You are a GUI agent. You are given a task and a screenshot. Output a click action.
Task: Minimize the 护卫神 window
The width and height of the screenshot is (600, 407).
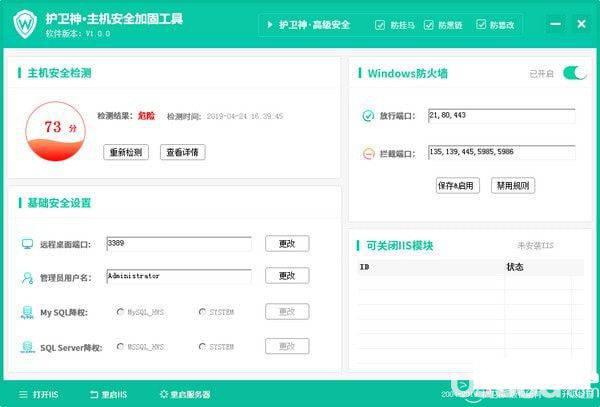(555, 24)
